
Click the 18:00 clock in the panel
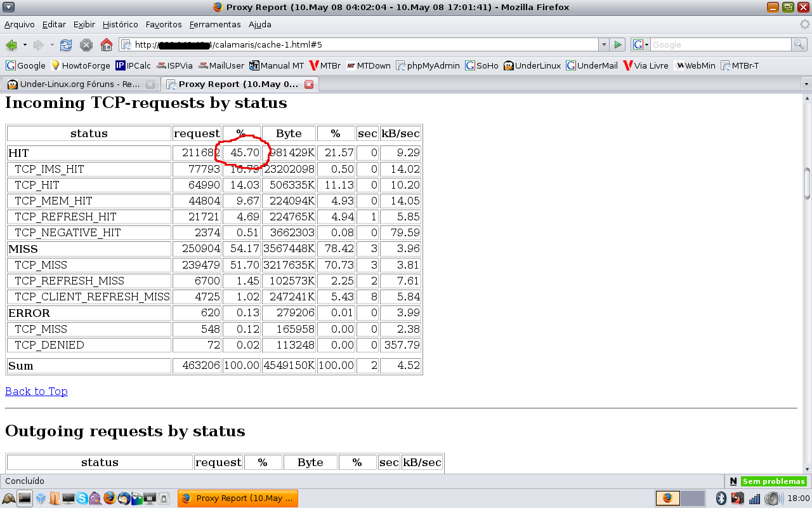tap(798, 498)
